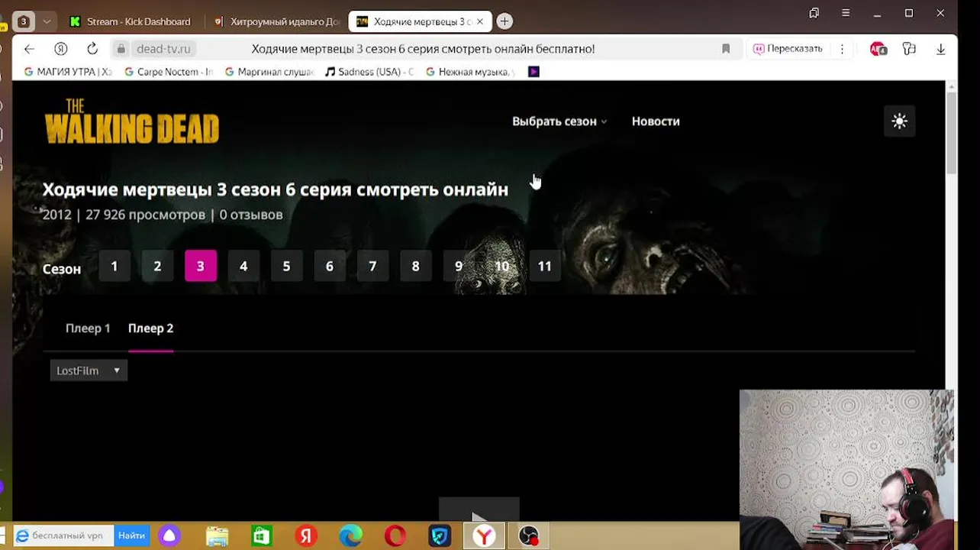Toggle the light/dark theme sun icon

tap(899, 121)
